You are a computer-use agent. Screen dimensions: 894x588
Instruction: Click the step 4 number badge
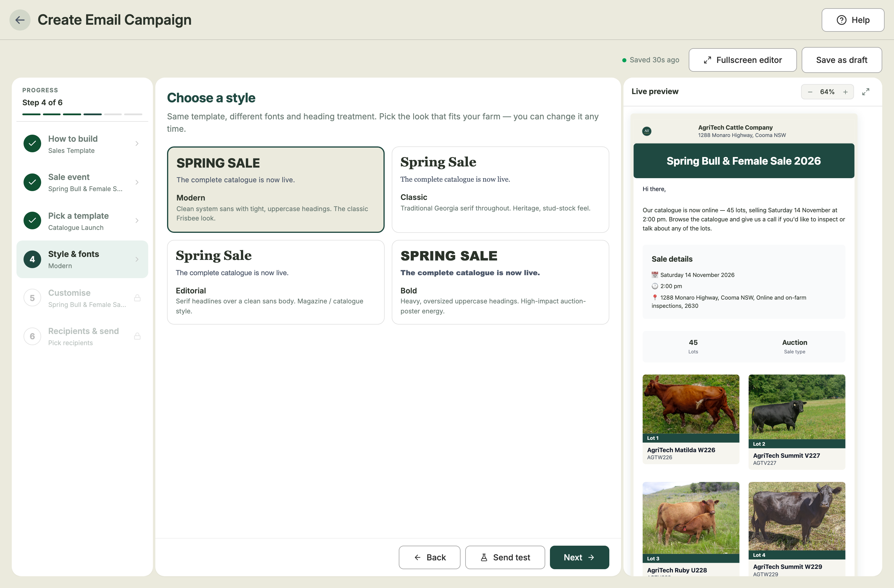pos(32,259)
